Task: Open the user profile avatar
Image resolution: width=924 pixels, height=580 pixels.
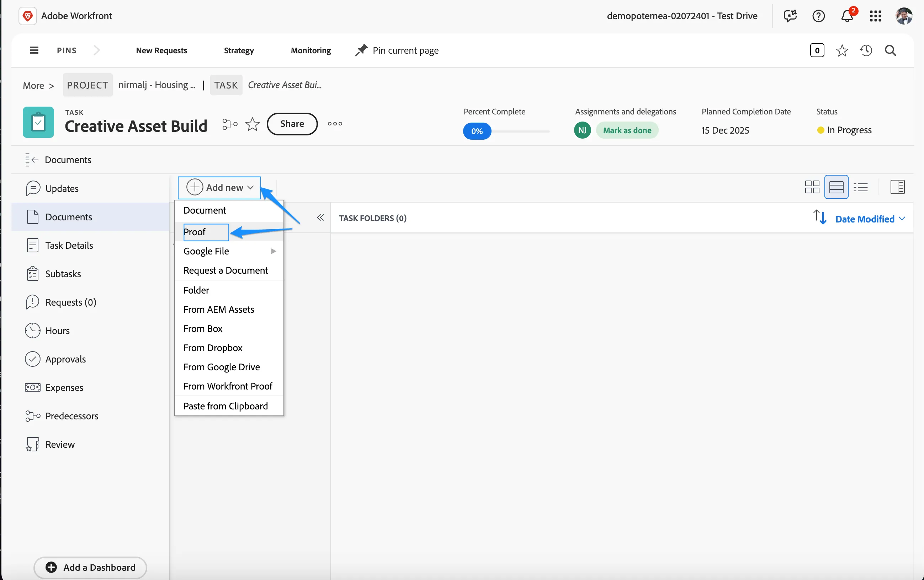Action: tap(904, 16)
